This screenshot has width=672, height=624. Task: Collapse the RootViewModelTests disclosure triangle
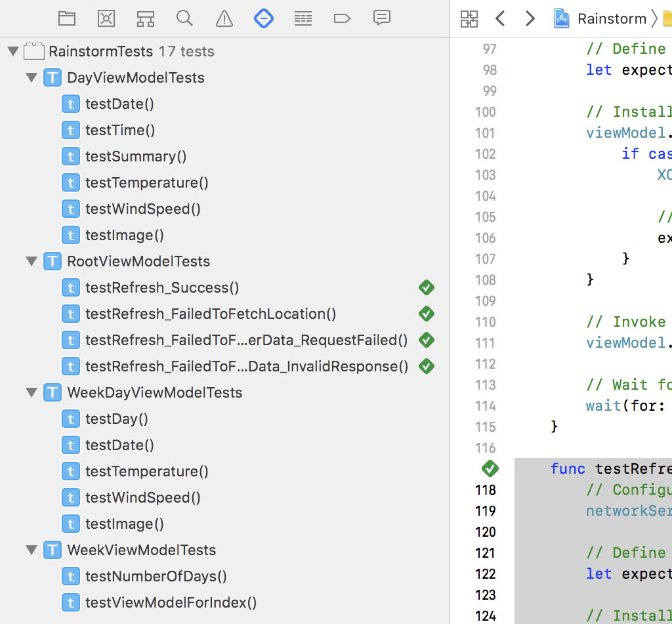[x=31, y=261]
